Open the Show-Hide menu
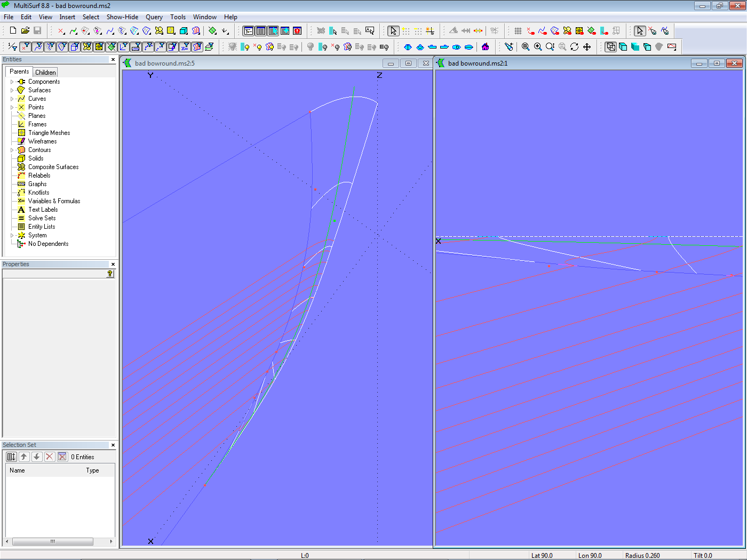The height and width of the screenshot is (560, 747). pos(122,17)
